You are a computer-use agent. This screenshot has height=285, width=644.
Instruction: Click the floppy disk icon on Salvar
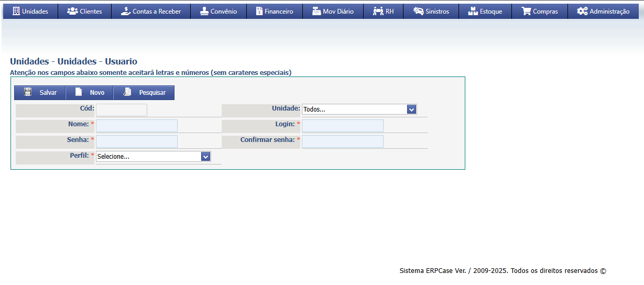pos(28,92)
